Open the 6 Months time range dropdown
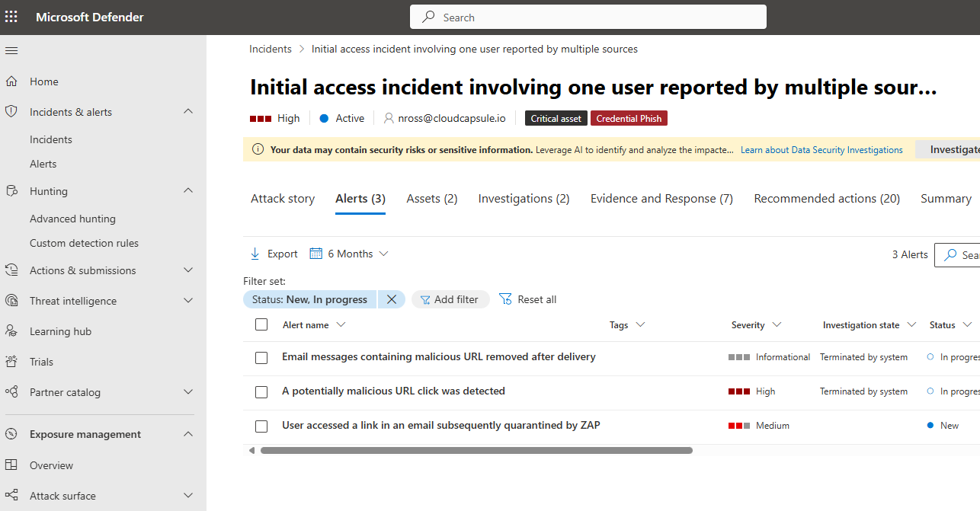Screen dimensions: 980x511 coord(350,254)
